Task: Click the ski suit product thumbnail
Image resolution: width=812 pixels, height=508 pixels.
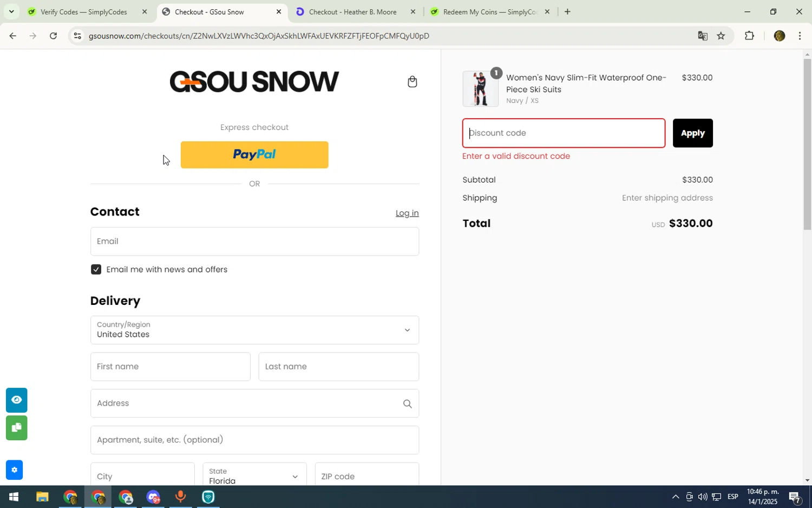Action: click(x=481, y=89)
